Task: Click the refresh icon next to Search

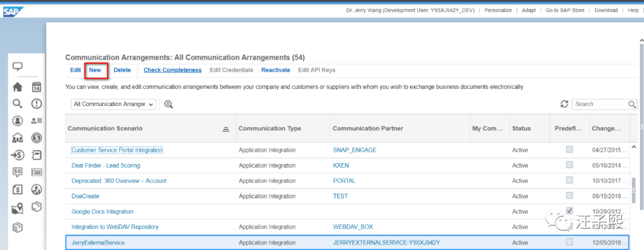Action: pos(564,104)
